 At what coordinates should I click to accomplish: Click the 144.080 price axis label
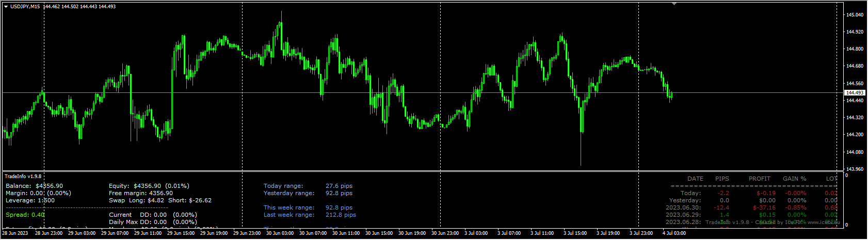(855, 152)
